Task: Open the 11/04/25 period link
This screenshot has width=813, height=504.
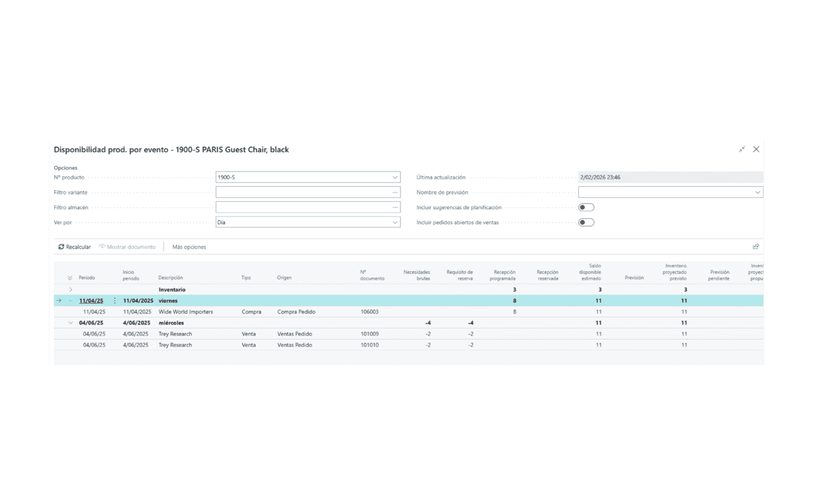Action: (x=91, y=301)
